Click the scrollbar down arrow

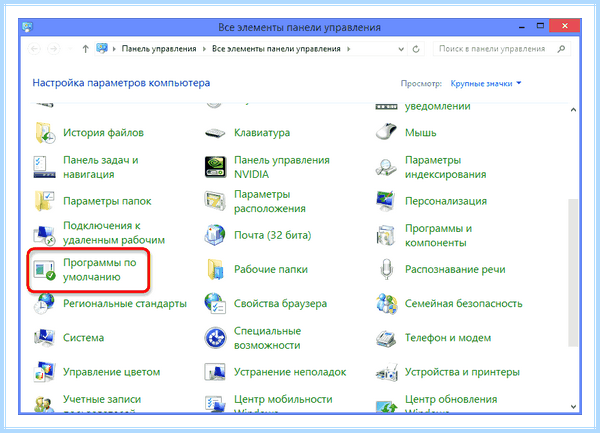pos(573,407)
